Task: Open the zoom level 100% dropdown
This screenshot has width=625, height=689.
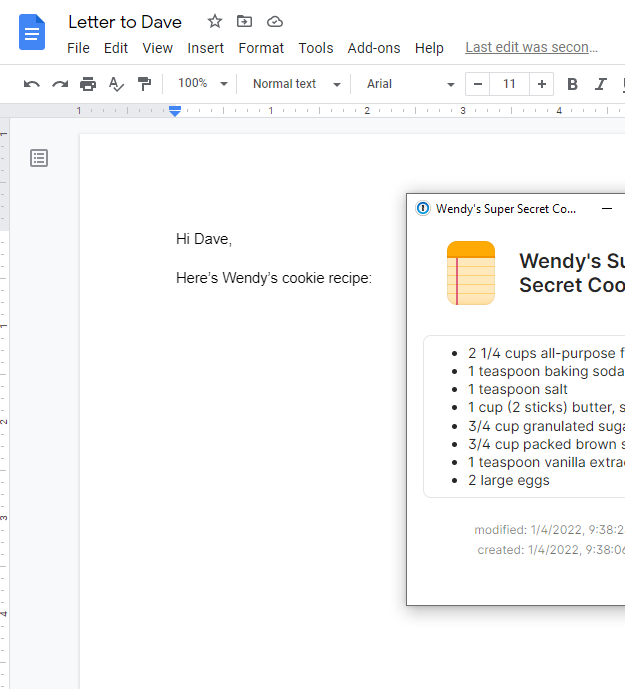Action: point(202,84)
